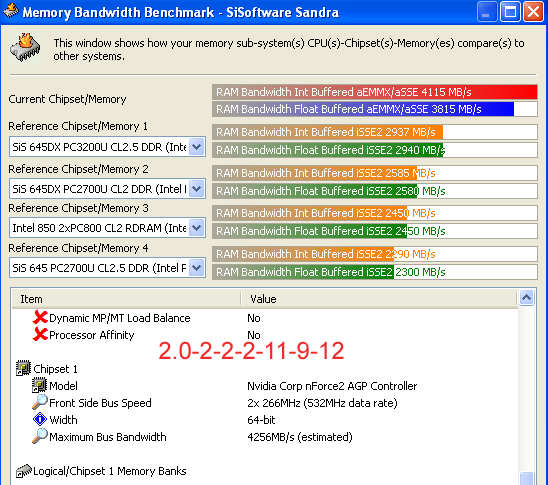Screen dimensions: 548x485
Task: Click magnifier icon beside Maximum Bus Bandwidth
Action: [x=39, y=436]
